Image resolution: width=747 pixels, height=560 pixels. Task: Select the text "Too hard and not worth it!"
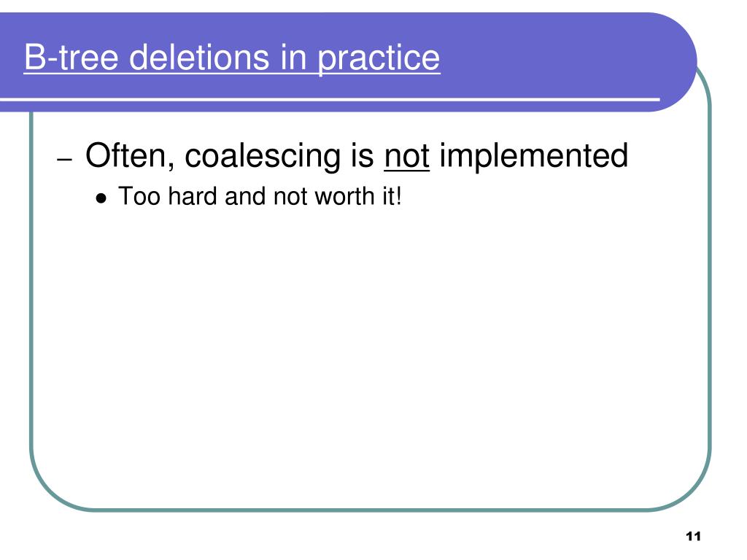(260, 196)
